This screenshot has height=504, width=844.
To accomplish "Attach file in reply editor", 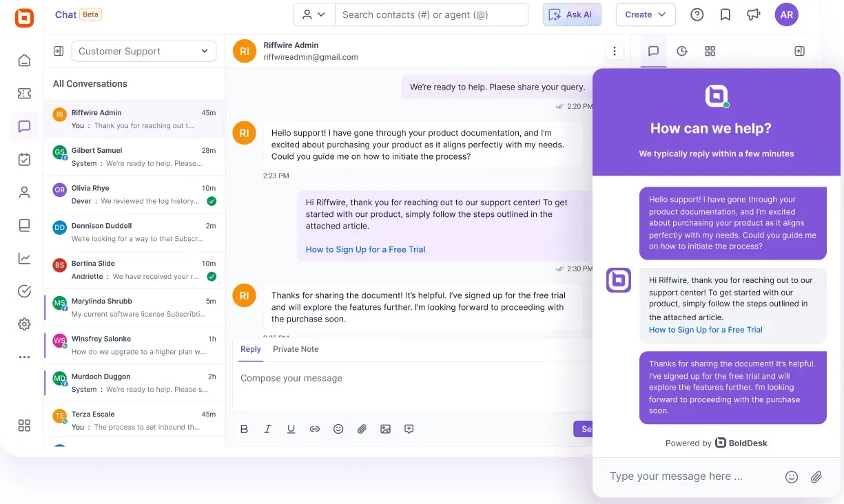I will click(x=362, y=429).
